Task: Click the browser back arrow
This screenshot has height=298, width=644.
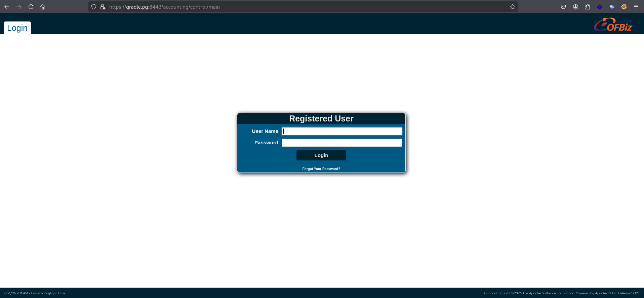Action: (7, 7)
